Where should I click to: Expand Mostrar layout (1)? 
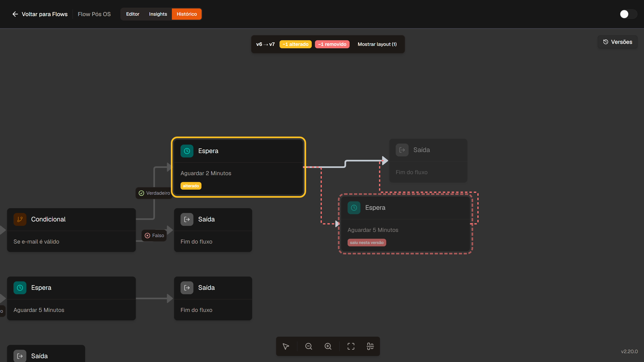[377, 44]
